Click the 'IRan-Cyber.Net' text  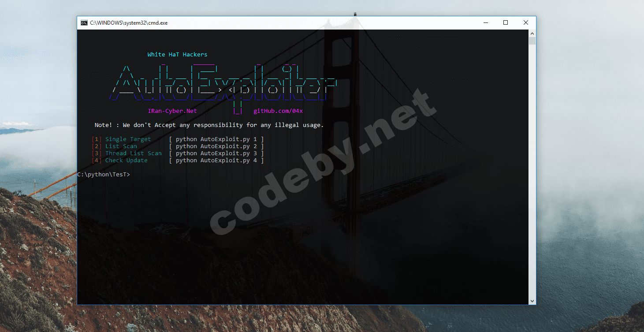coord(172,111)
